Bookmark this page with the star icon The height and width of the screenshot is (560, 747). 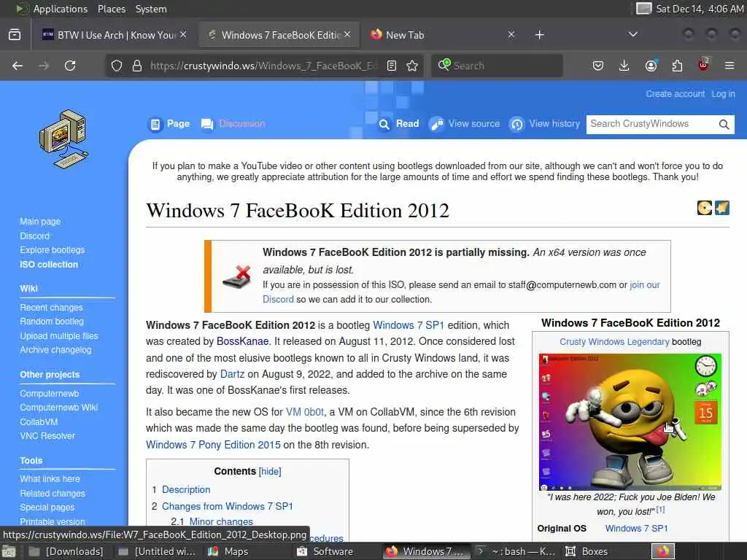[413, 66]
